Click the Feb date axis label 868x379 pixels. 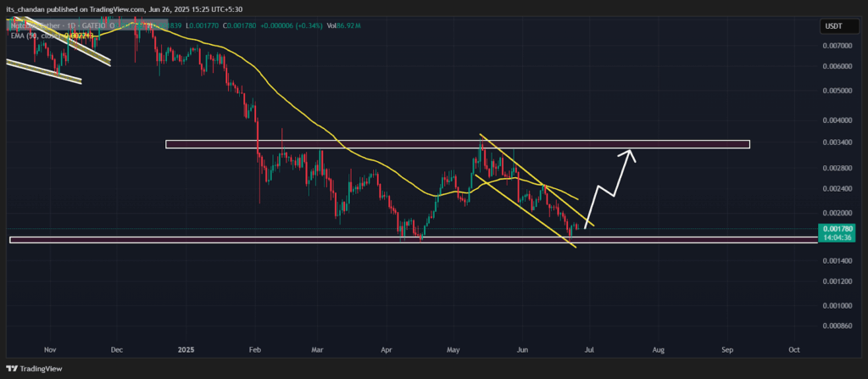click(x=255, y=350)
